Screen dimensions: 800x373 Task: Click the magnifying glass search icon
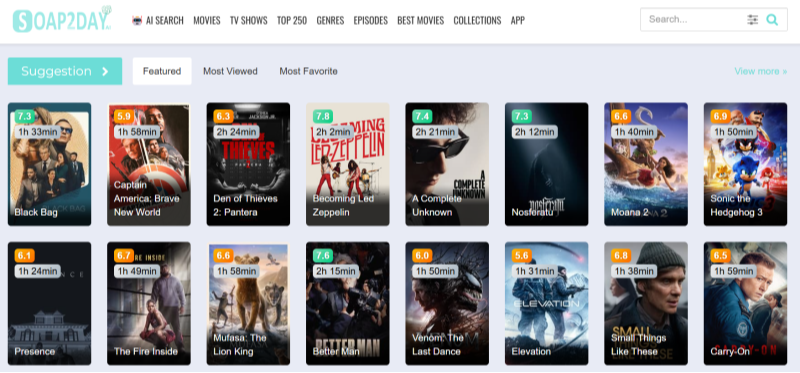[x=772, y=20]
